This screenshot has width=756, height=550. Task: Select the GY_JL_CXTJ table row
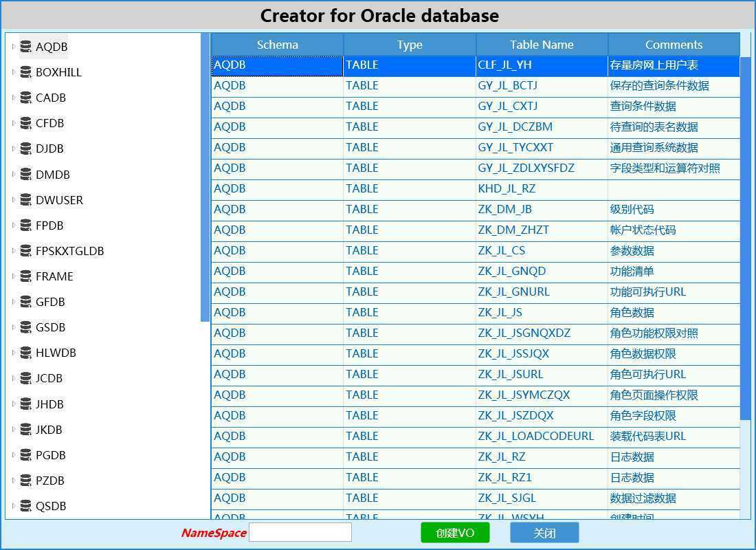476,107
